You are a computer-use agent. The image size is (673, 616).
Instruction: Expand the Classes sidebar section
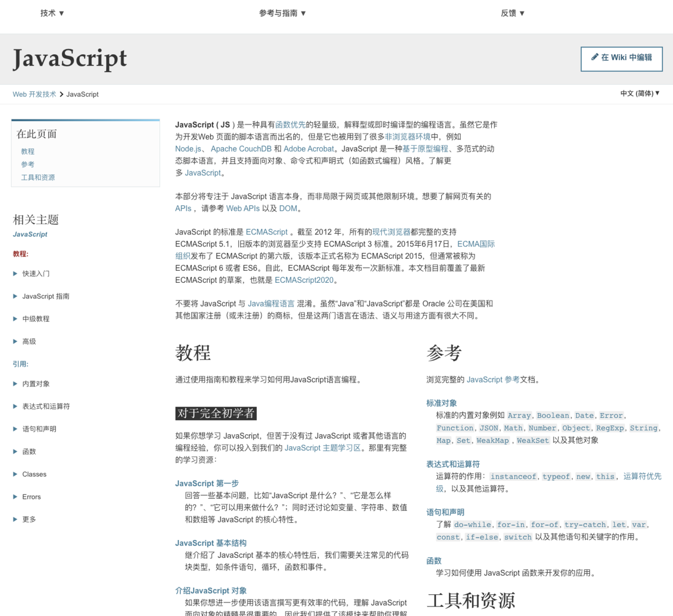click(x=34, y=474)
